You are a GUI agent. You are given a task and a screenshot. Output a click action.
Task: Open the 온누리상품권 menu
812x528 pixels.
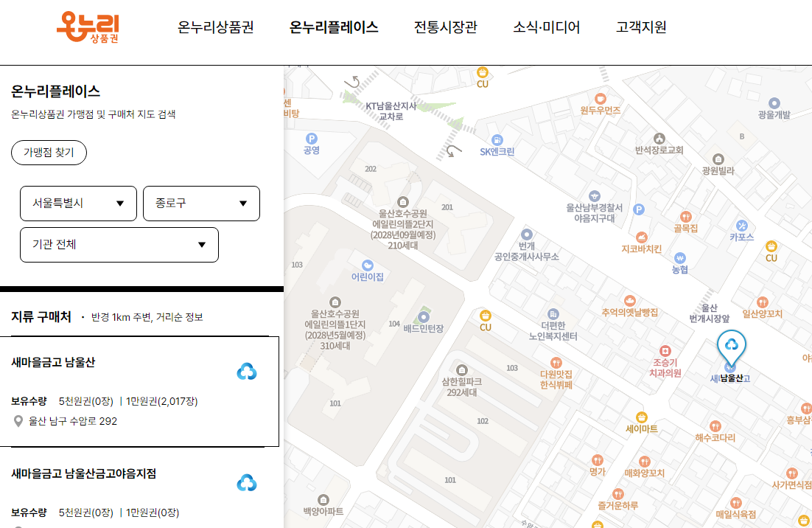(x=215, y=27)
